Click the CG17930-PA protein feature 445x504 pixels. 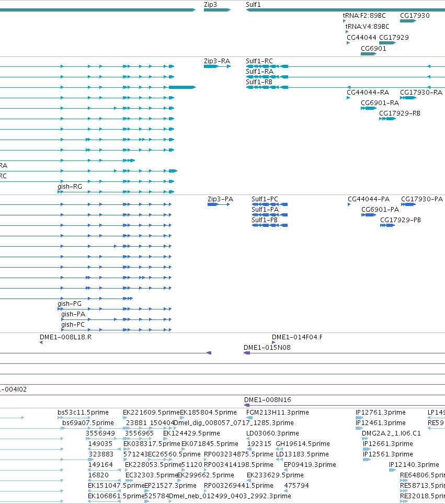click(x=408, y=204)
